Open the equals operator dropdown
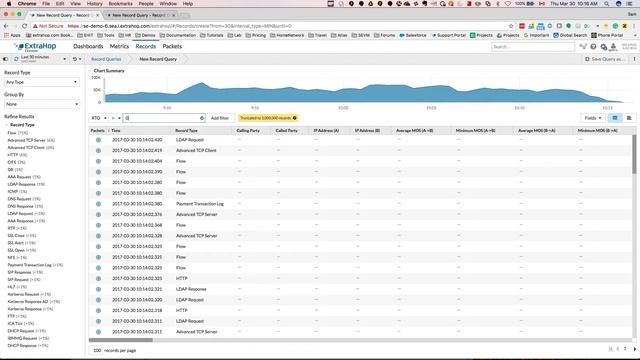This screenshot has height=360, width=640. coord(116,118)
